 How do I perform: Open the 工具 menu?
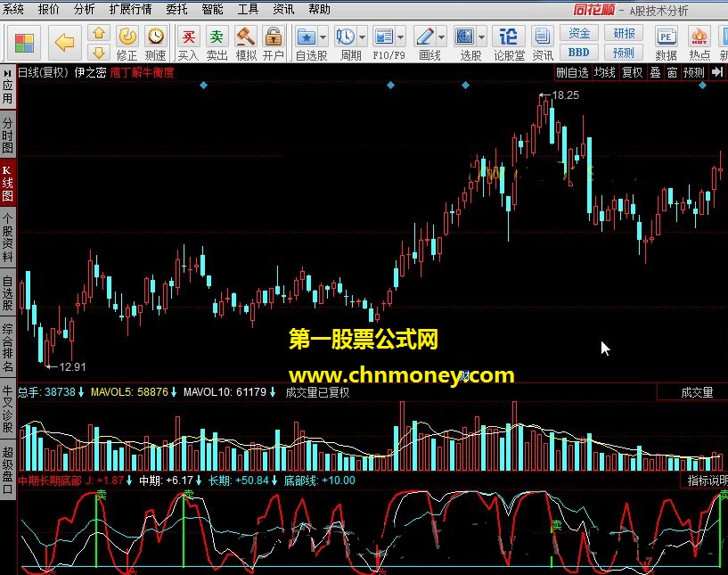[x=248, y=9]
